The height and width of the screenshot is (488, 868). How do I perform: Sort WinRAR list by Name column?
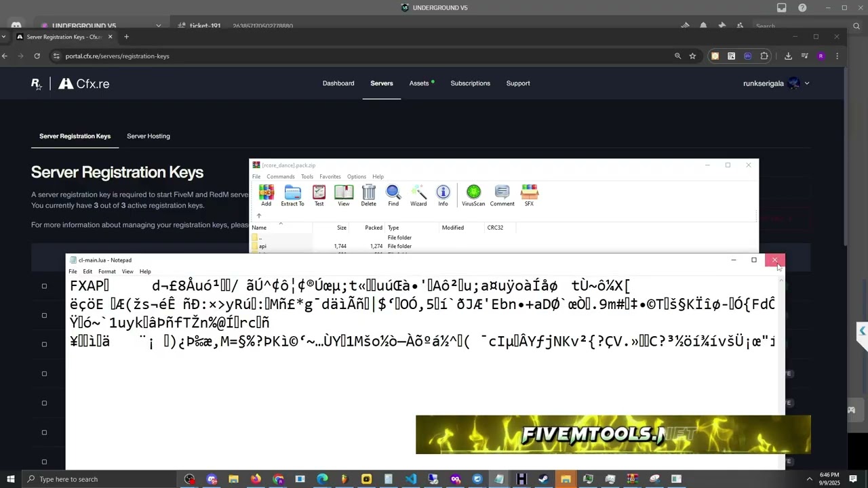pos(259,228)
